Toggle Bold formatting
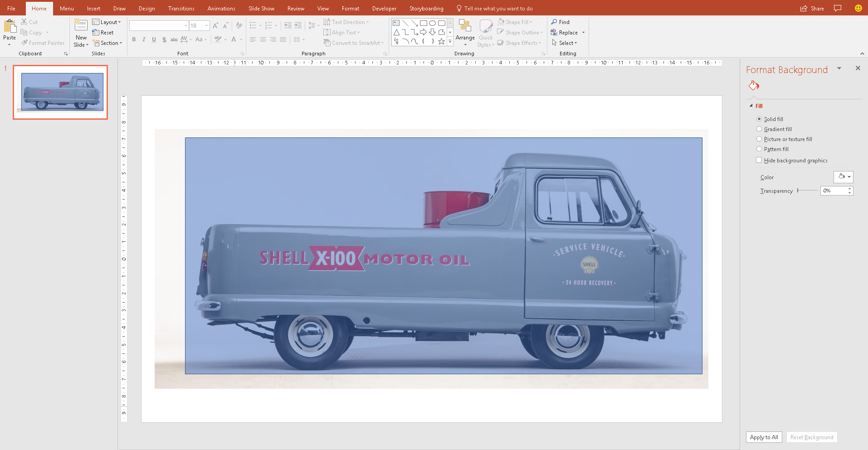The image size is (868, 450). 134,39
